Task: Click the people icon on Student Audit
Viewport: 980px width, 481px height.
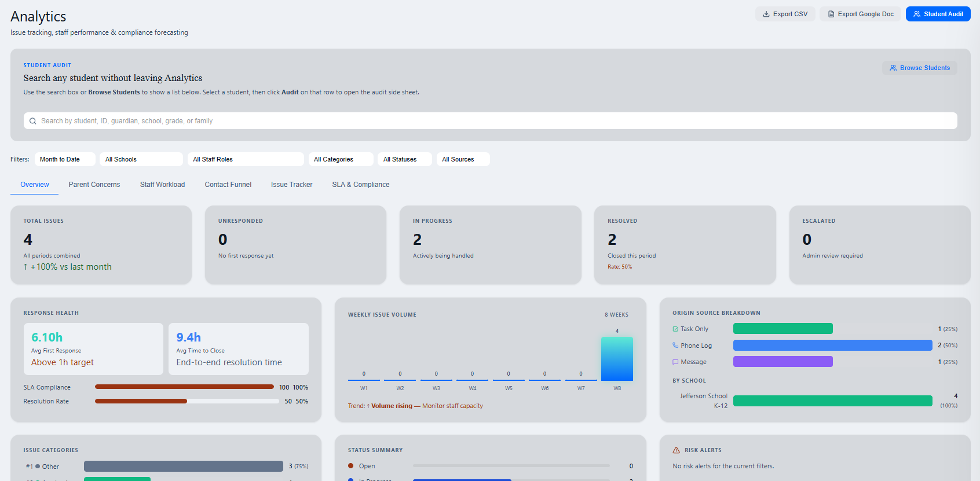Action: click(917, 14)
